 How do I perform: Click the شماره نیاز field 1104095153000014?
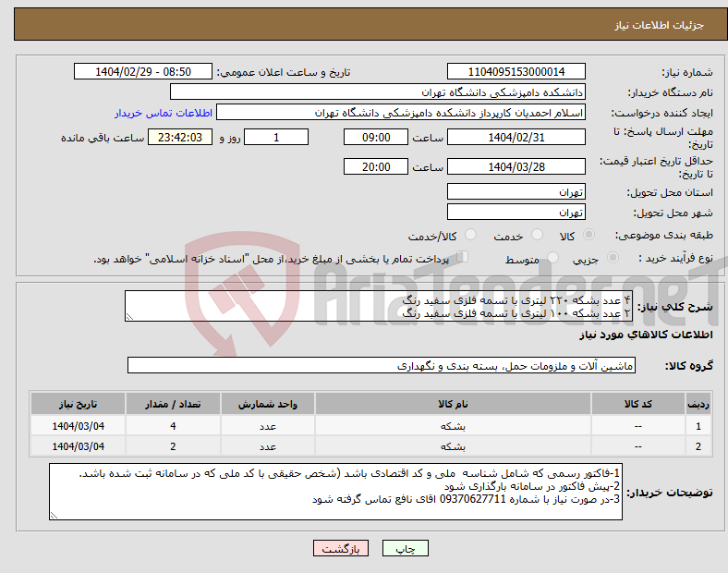tap(516, 71)
